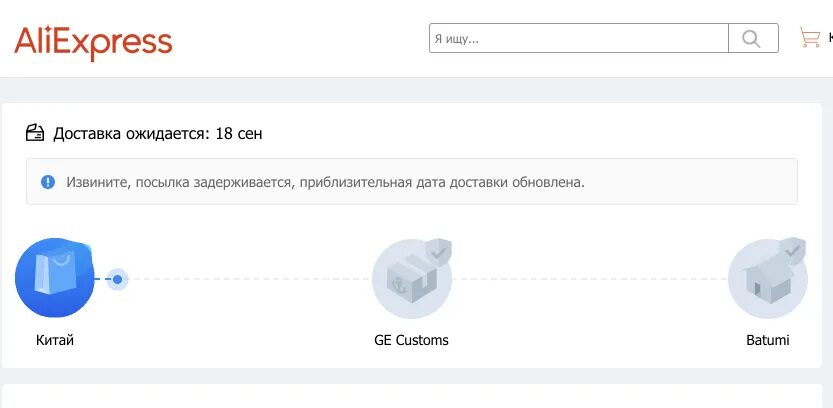This screenshot has height=408, width=833.
Task: Click the Batumi house destination icon
Action: pyautogui.click(x=765, y=282)
